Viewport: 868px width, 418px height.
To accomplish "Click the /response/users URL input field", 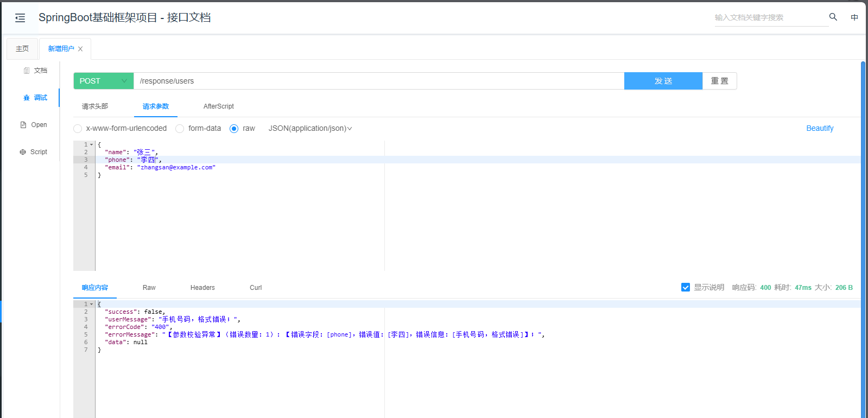I will coord(379,81).
